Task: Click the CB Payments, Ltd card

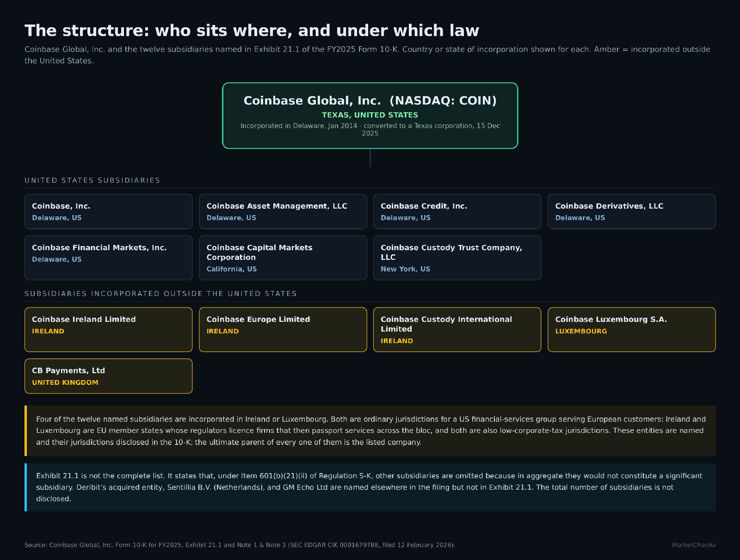Action: [x=108, y=376]
